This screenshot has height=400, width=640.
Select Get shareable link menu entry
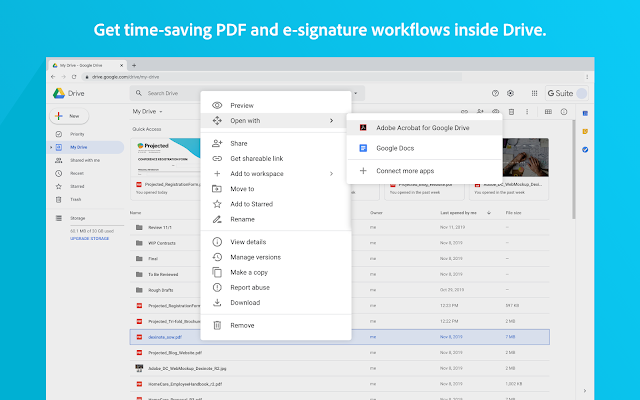point(257,158)
